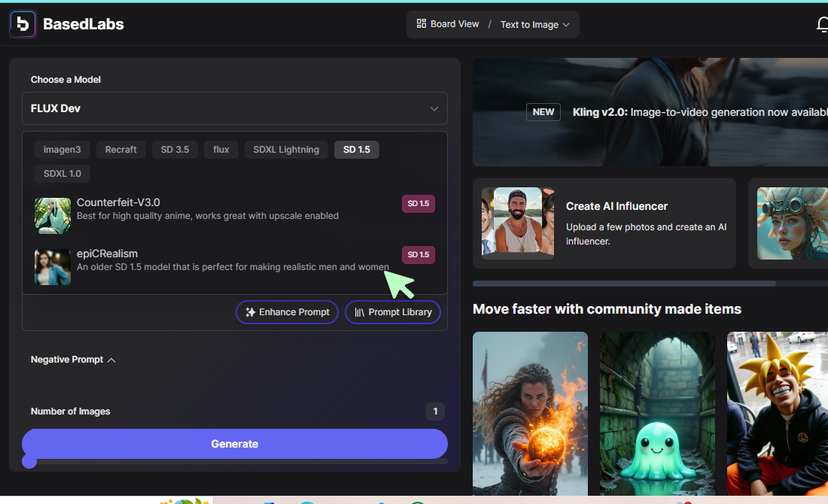Select the Recraft filter tab
The height and width of the screenshot is (504, 828).
tap(120, 150)
